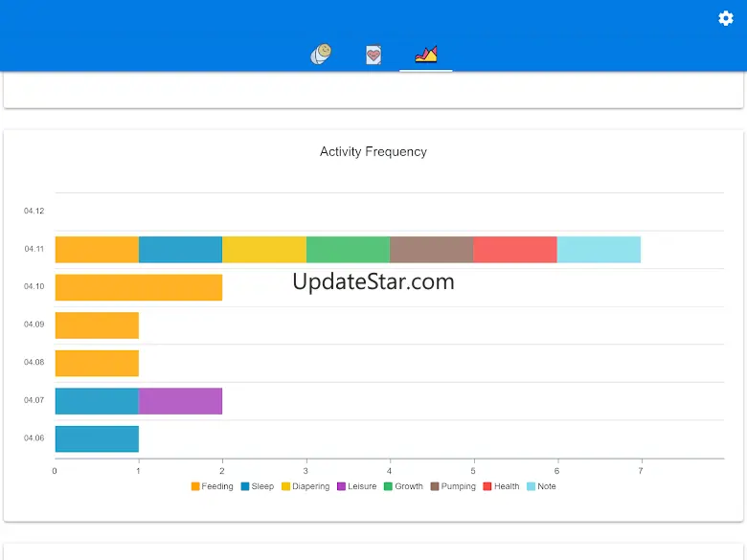747x560 pixels.
Task: Select the Feeding bar for 04.09
Action: point(97,325)
